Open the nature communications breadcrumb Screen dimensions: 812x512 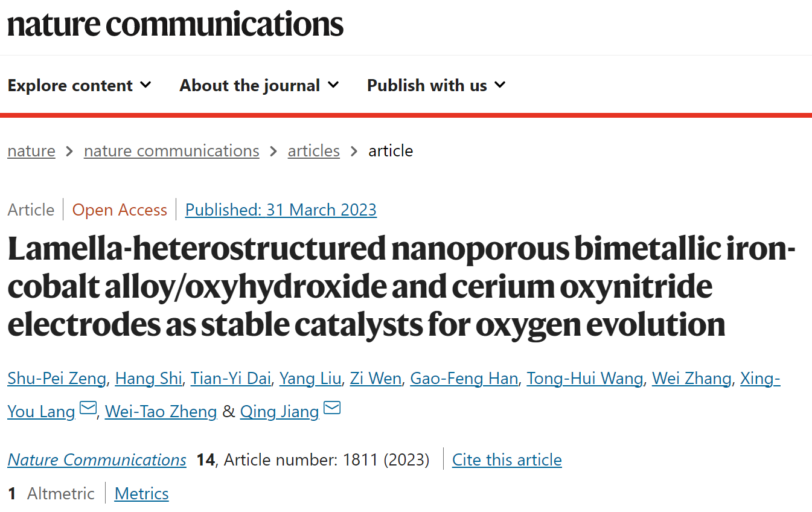point(171,151)
